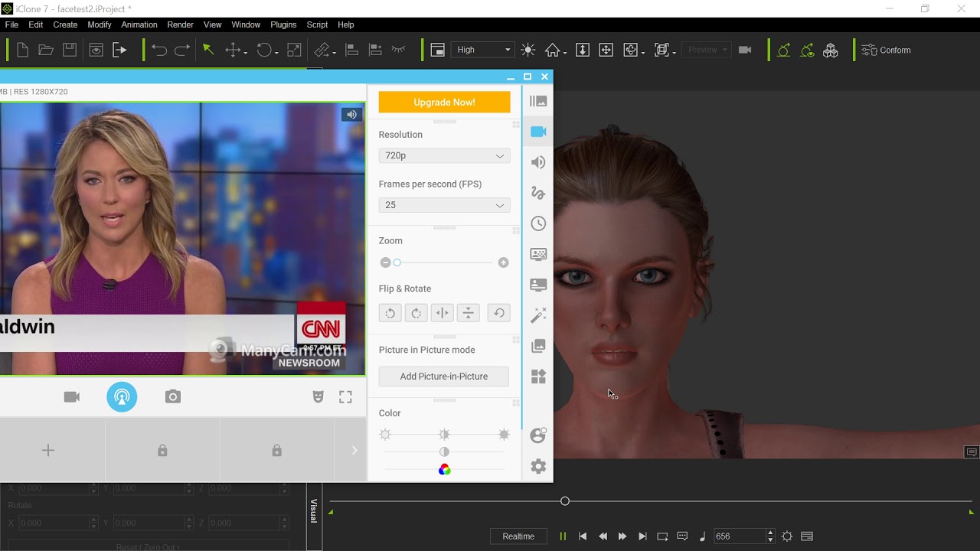The height and width of the screenshot is (551, 980).
Task: Toggle ManyCam broadcast streaming button
Action: point(122,396)
